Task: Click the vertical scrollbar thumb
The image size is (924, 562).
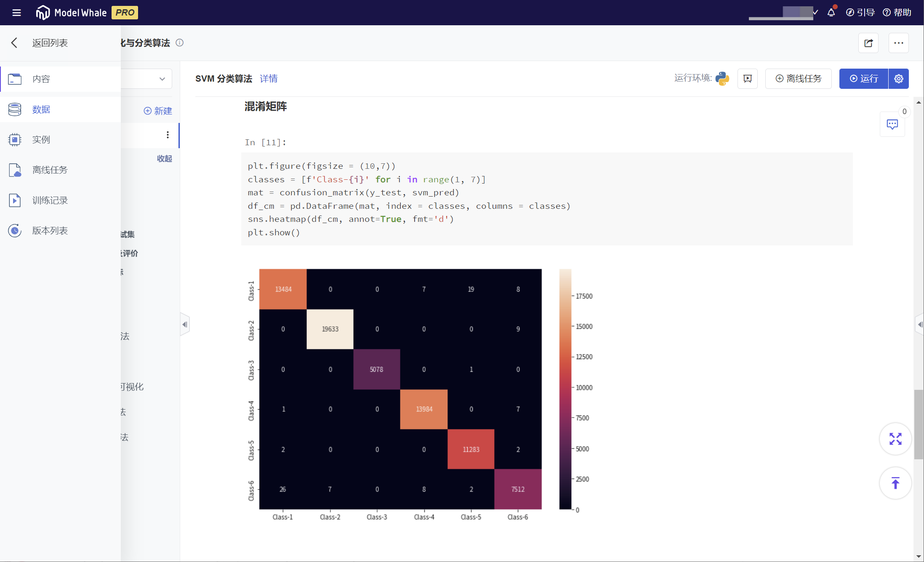Action: click(x=919, y=424)
